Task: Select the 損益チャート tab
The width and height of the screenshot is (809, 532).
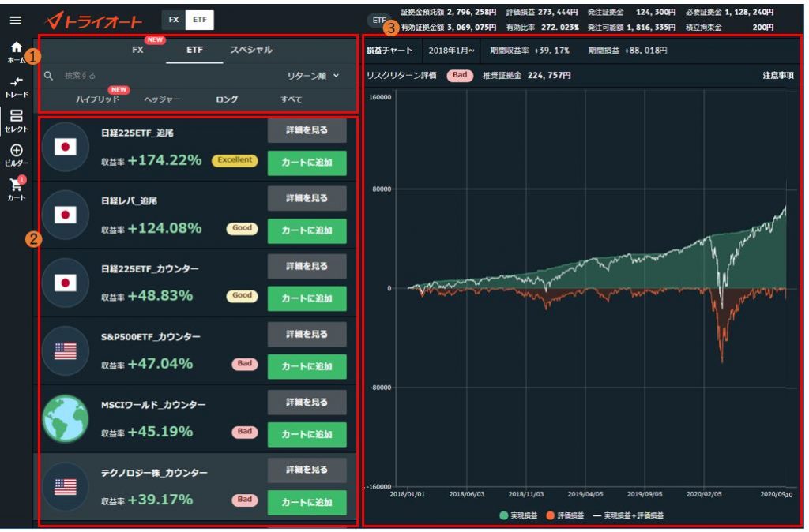Action: tap(389, 51)
